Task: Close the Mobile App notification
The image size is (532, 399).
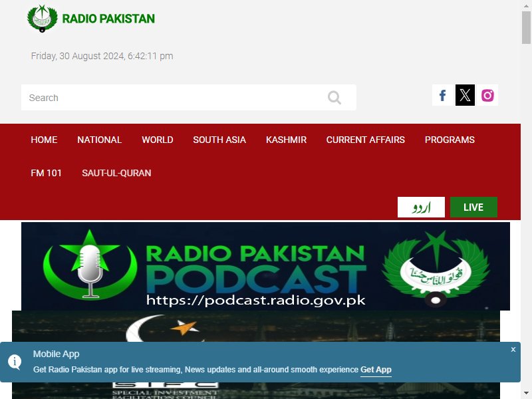Action: tap(513, 350)
